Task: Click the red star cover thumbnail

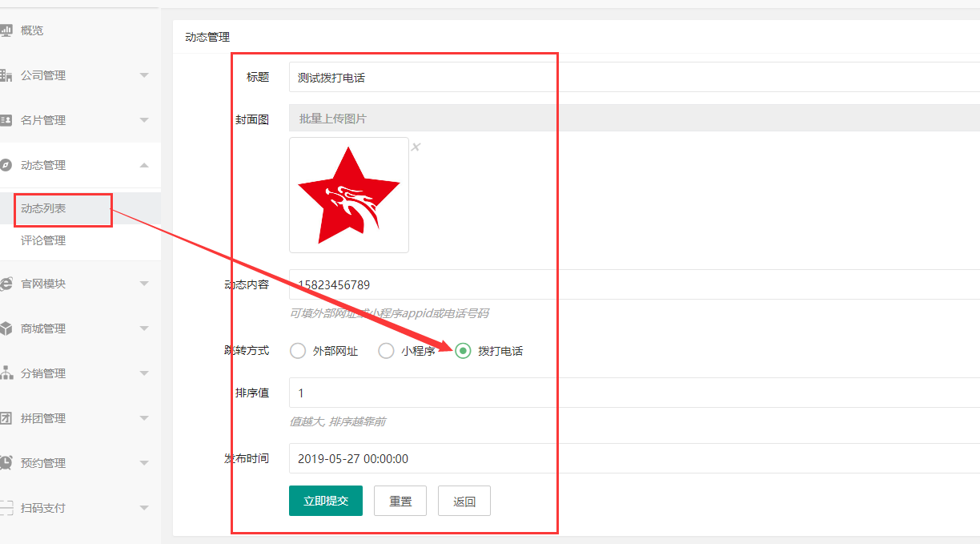Action: pyautogui.click(x=349, y=195)
